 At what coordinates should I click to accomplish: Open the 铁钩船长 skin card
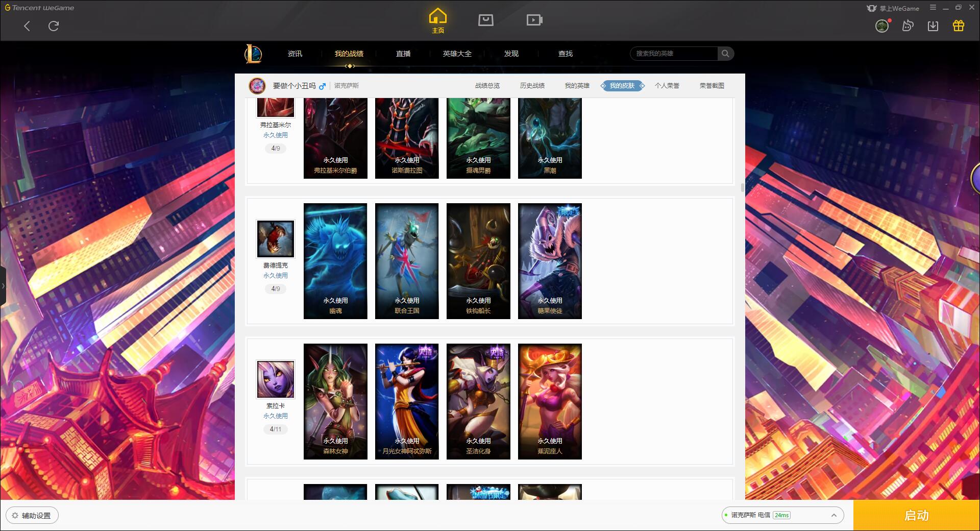tap(478, 261)
